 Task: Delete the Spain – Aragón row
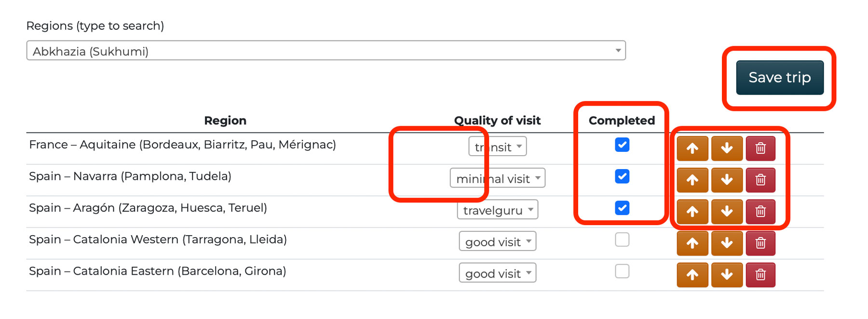coord(760,212)
